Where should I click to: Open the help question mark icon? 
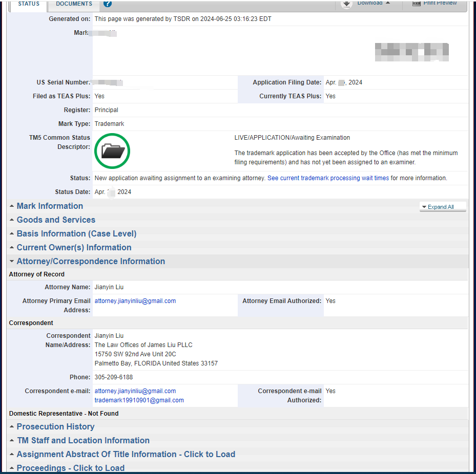click(108, 4)
